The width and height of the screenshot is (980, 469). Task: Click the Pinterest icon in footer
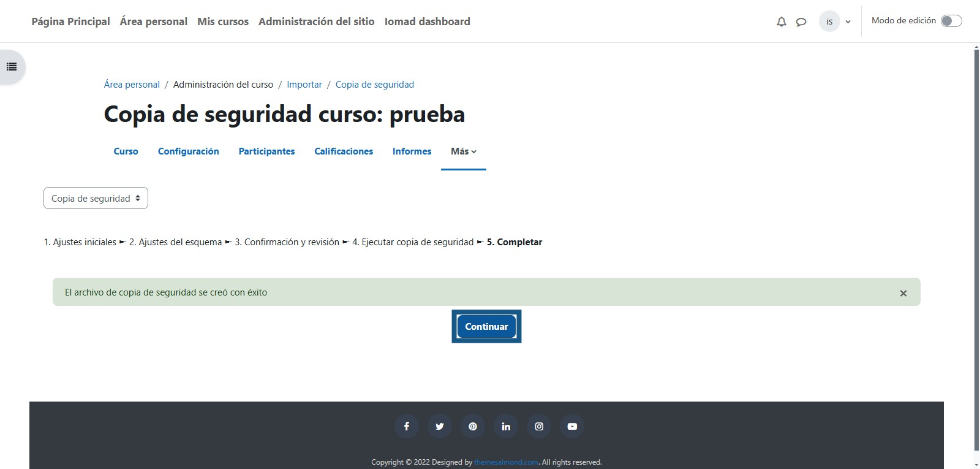[473, 426]
